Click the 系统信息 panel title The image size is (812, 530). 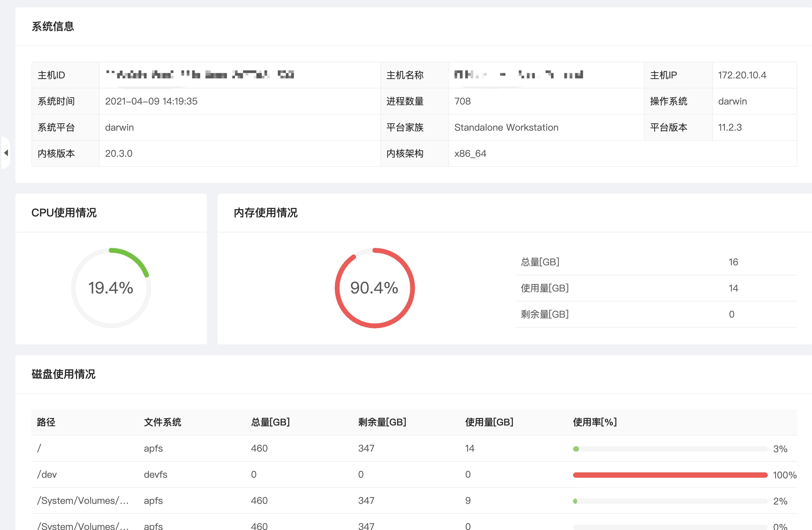point(53,26)
